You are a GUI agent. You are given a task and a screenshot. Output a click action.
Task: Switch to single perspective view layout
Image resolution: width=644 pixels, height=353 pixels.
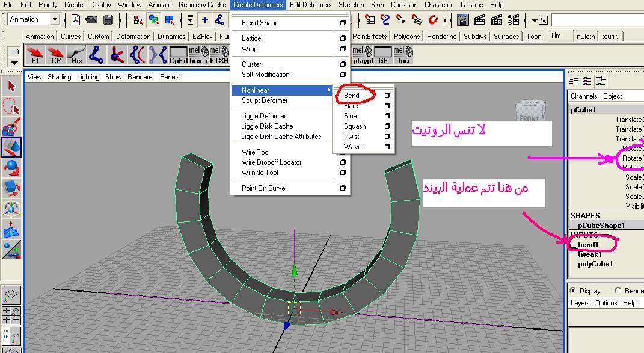[11, 295]
